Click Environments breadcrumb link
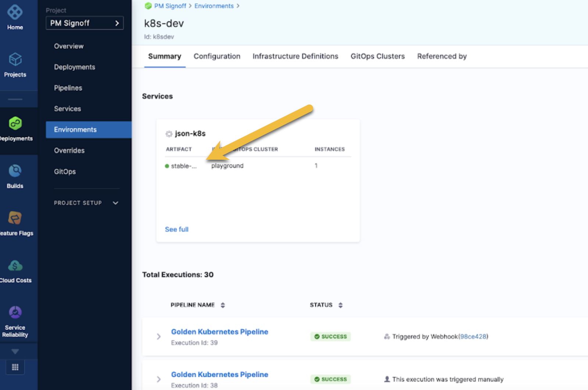 pyautogui.click(x=214, y=6)
